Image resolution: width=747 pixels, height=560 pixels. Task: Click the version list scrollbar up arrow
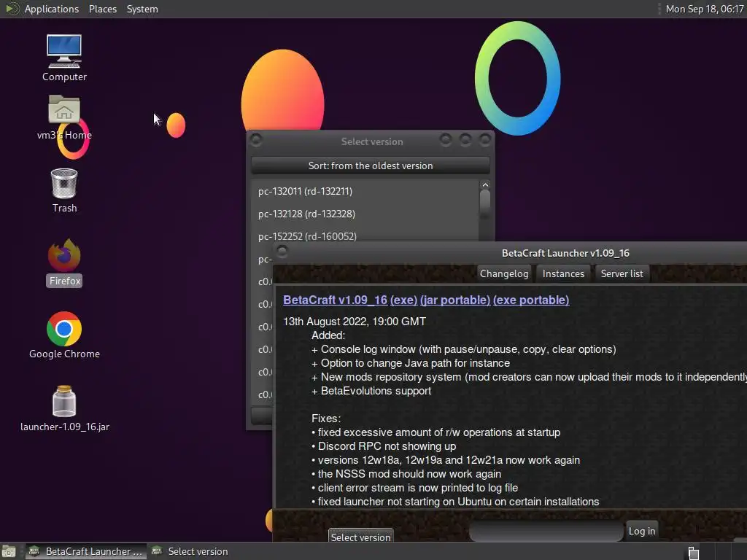coord(485,184)
